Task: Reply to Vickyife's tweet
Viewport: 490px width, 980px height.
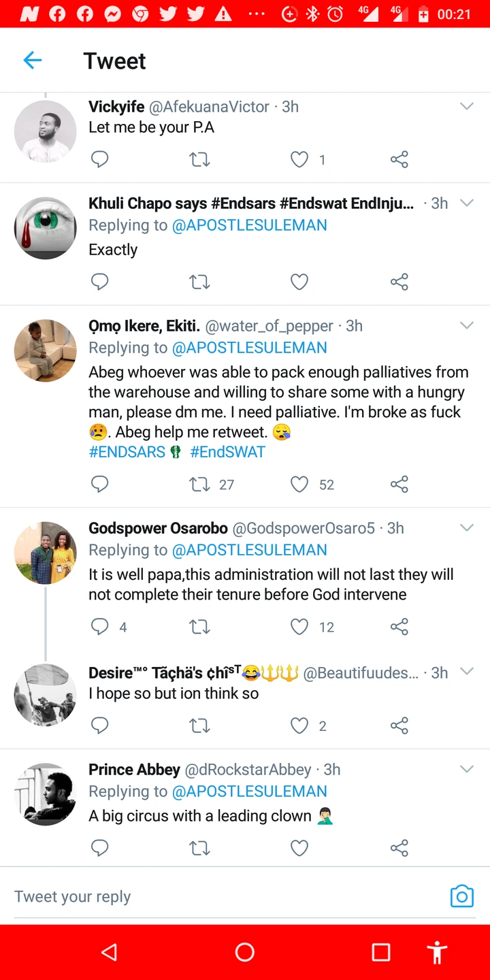Action: (100, 160)
